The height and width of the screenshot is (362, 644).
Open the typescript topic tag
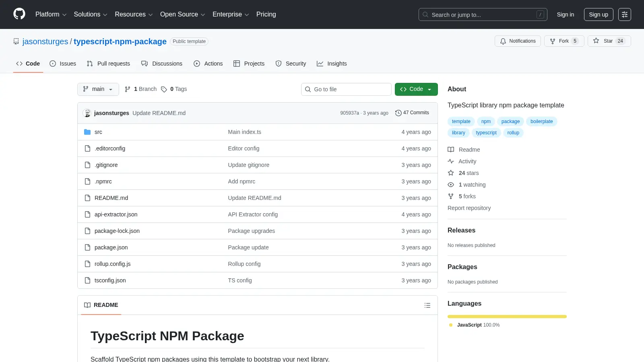click(486, 133)
